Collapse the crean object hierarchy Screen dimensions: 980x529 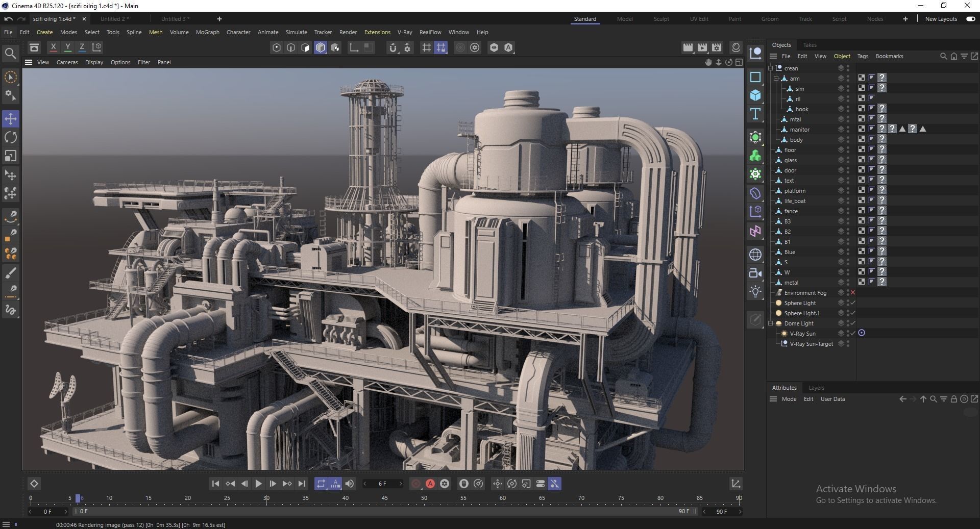(x=771, y=68)
